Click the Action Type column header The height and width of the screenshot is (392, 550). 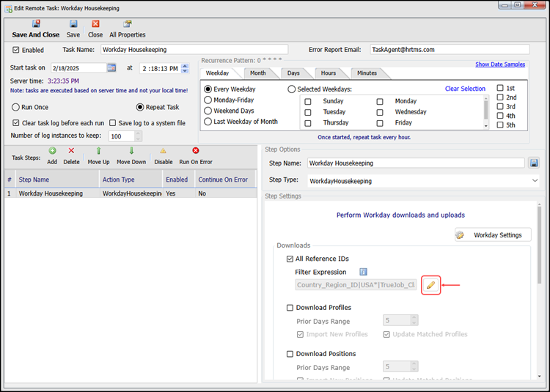[131, 180]
